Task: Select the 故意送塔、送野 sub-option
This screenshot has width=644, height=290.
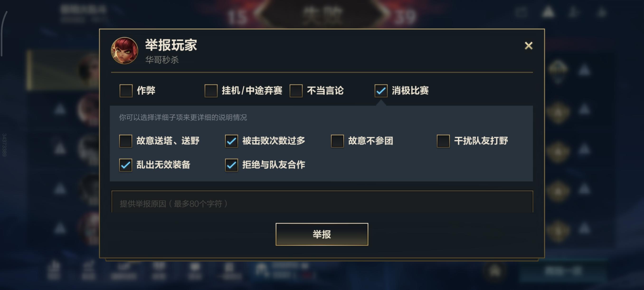Action: (x=126, y=141)
